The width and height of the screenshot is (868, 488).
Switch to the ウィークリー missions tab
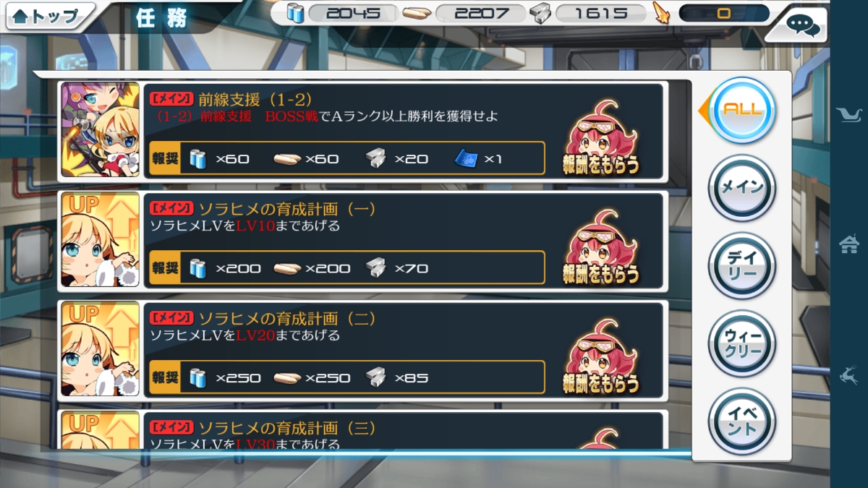click(x=742, y=343)
